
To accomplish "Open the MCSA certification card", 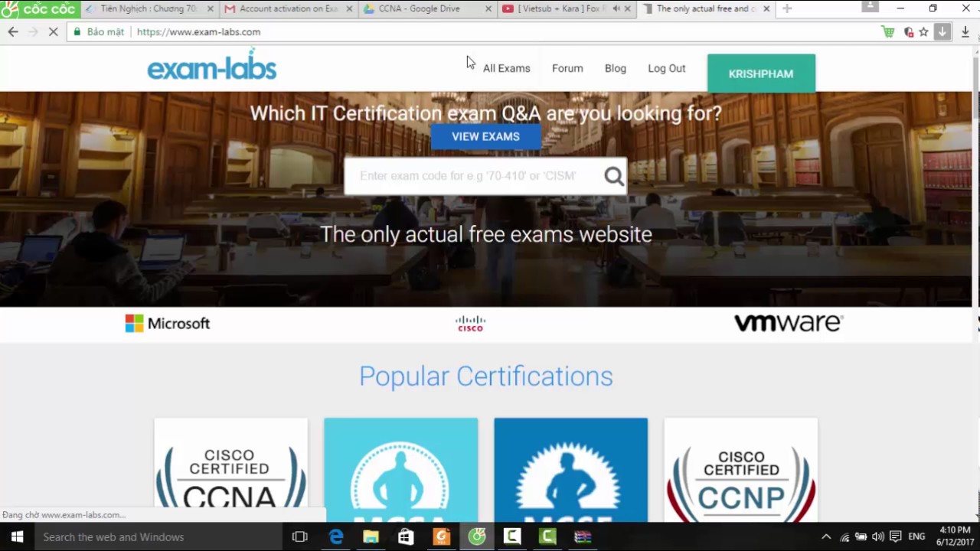I will [400, 470].
